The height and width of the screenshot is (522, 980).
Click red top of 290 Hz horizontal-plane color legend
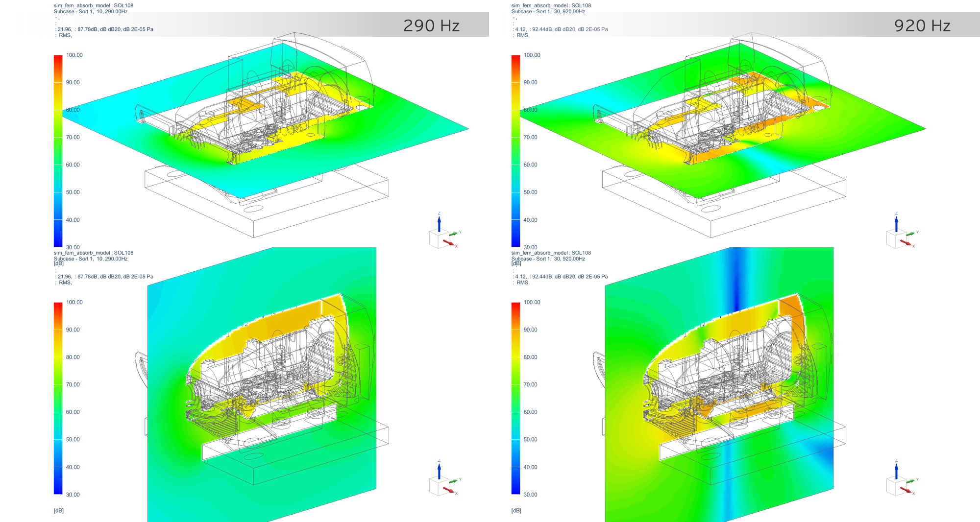(x=58, y=59)
